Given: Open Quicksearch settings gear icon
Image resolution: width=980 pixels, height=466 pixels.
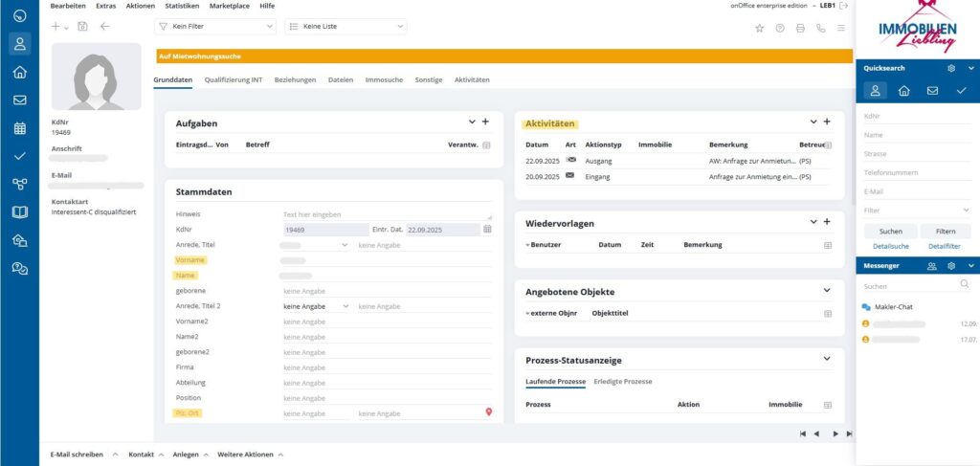Looking at the screenshot, I should click(x=950, y=69).
